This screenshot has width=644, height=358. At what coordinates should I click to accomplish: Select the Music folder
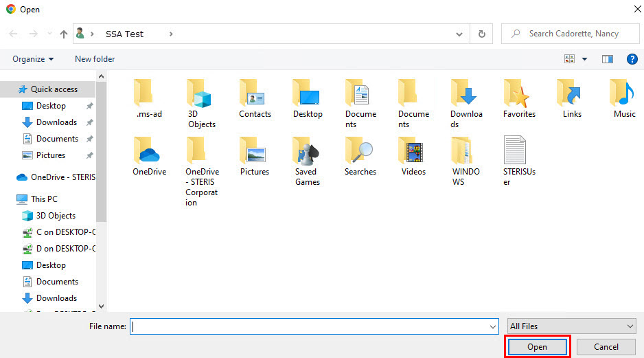(624, 99)
